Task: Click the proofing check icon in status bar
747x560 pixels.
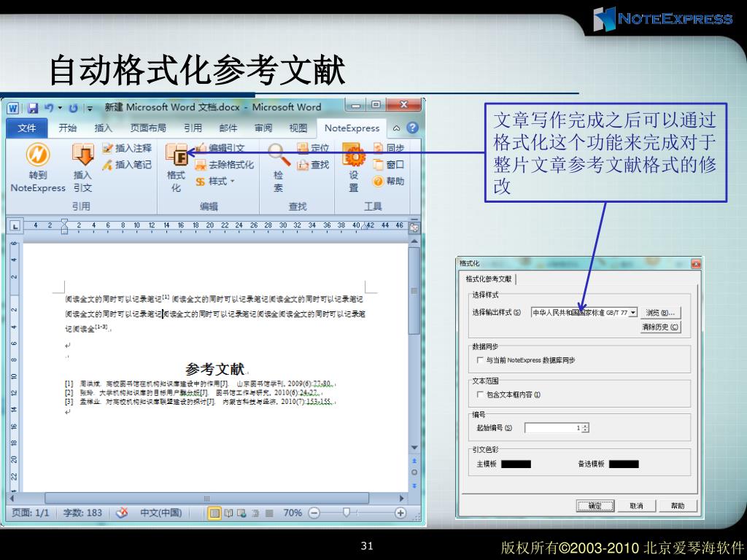Action: point(122,513)
